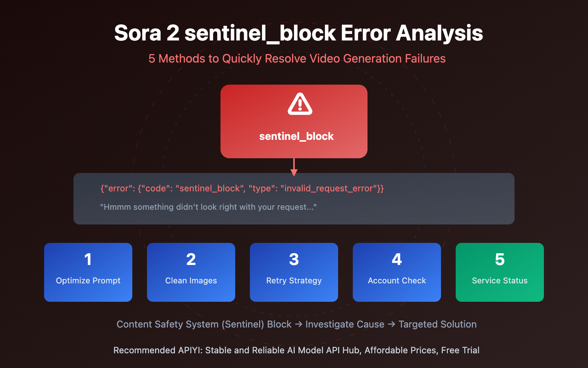Viewport: 588px width, 368px height.
Task: Click the number 1 on the first card
Action: [x=88, y=259]
